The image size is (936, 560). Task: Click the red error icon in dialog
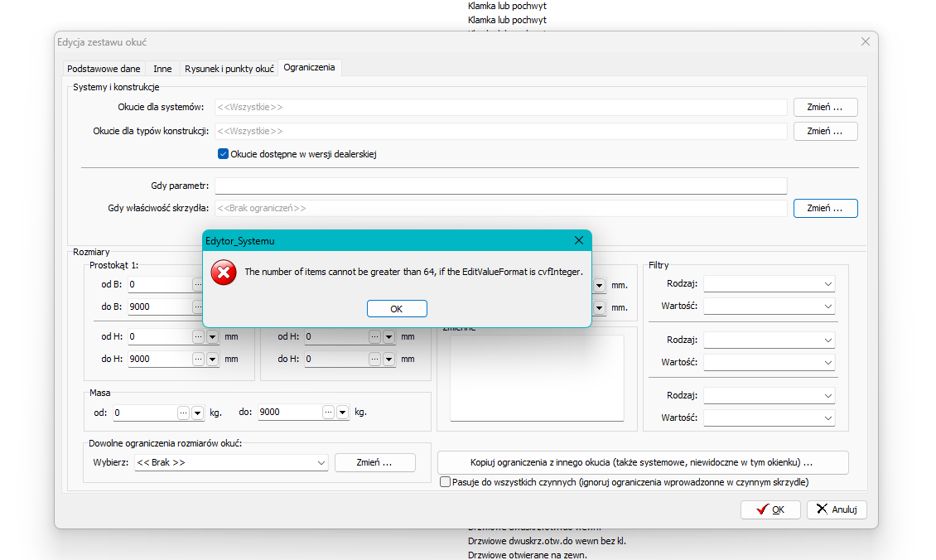224,273
